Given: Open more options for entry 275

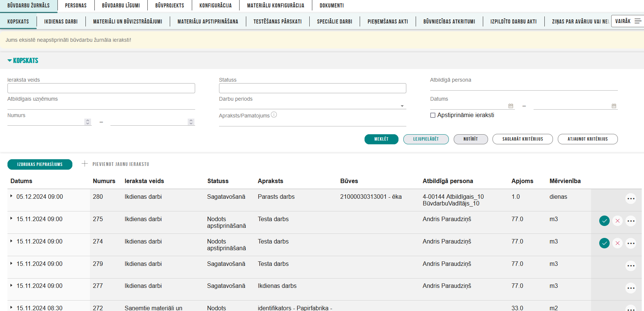Looking at the screenshot, I should pos(631,221).
